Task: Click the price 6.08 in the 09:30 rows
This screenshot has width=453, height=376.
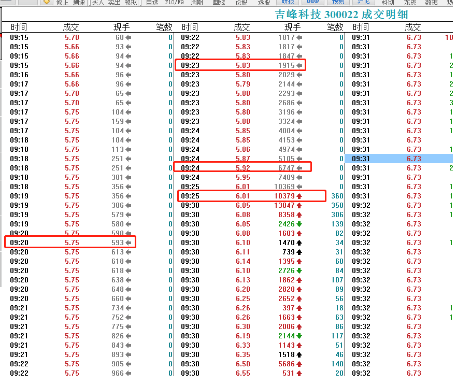Action: pyautogui.click(x=243, y=215)
